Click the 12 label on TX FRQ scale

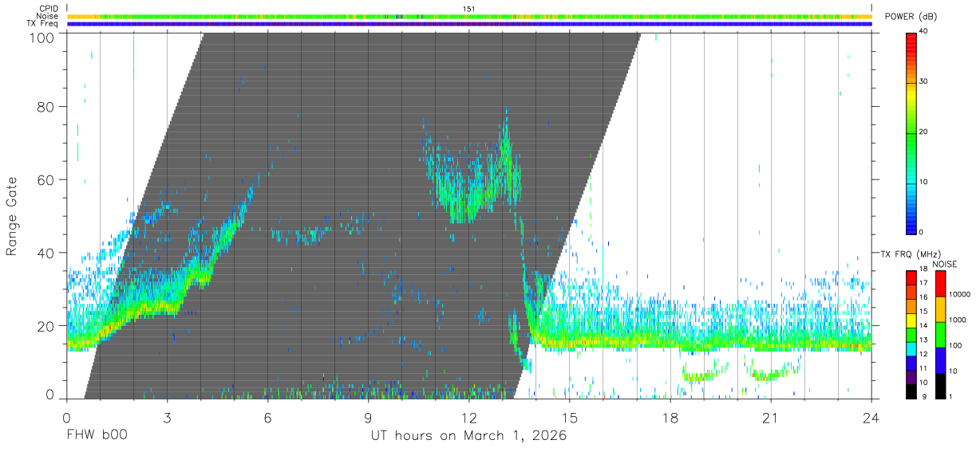923,355
